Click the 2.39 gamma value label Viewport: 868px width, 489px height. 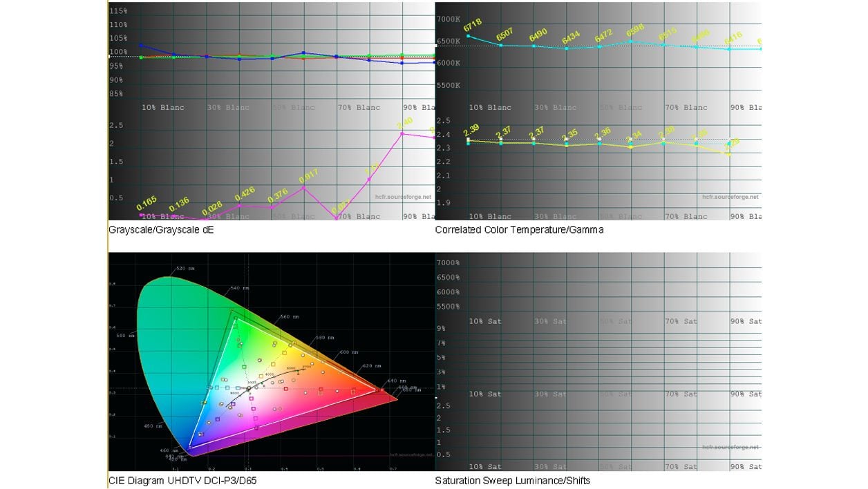point(471,129)
